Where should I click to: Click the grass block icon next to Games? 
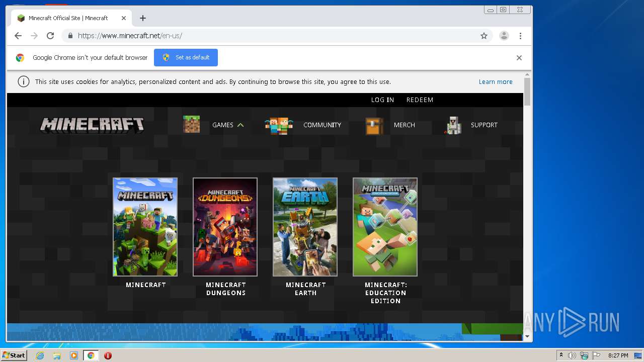[x=191, y=125]
